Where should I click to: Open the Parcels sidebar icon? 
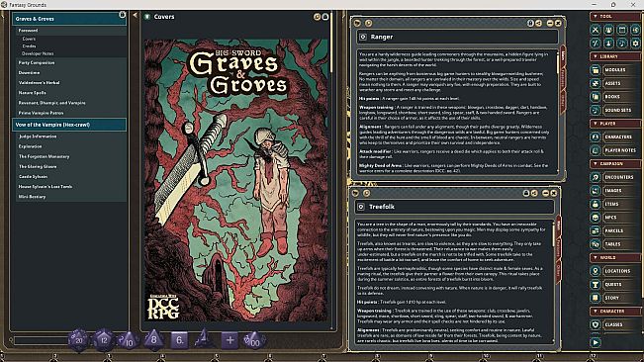point(596,230)
